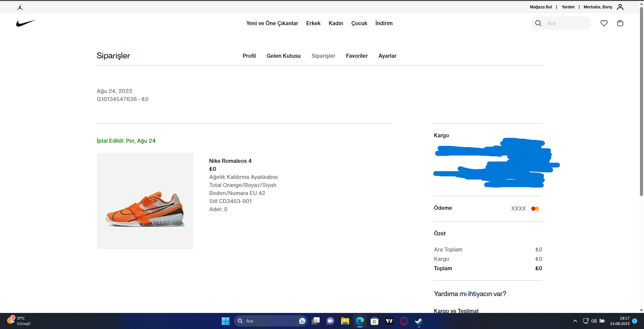Viewport: 644px width, 329px height.
Task: Click the Ara Toplam row label
Action: click(448, 249)
